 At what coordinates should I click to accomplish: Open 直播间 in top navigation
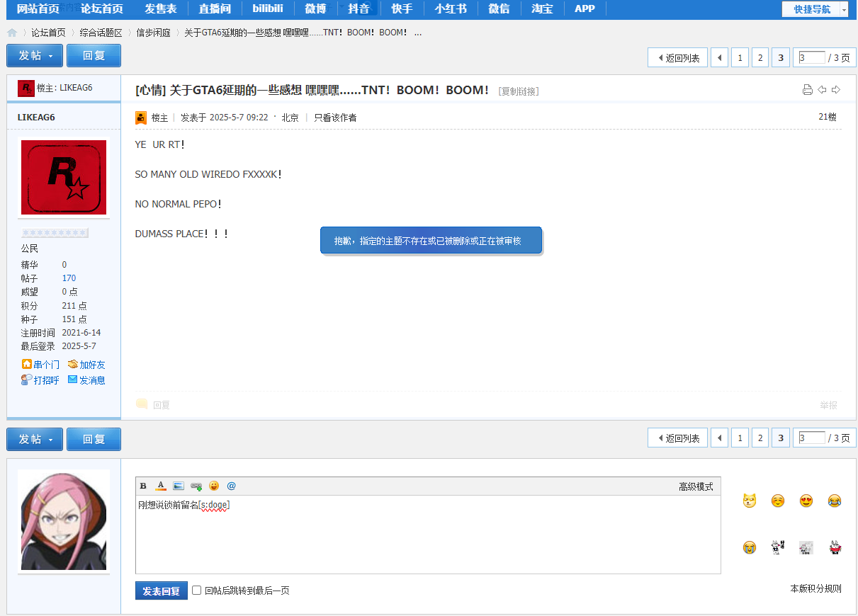(215, 8)
